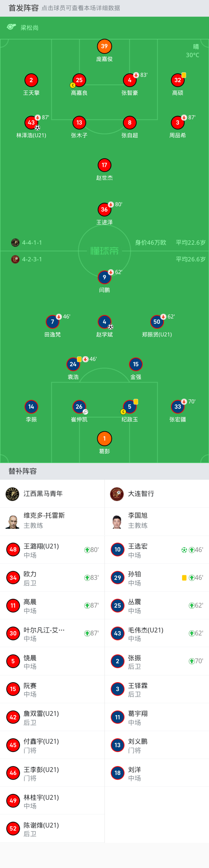Tap 林泽浩 number 43 player badge
Screen dimensions: 209x868
point(31,123)
